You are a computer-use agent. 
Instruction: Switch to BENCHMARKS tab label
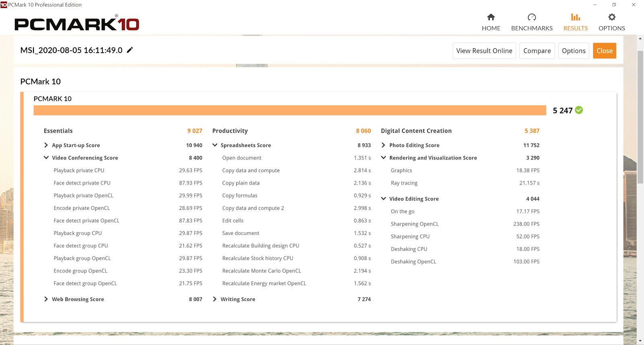point(532,28)
